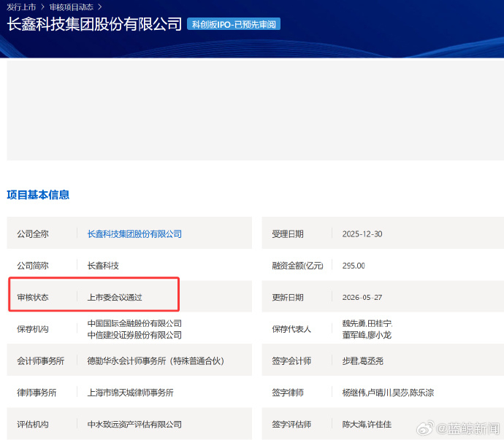Select 中水致远资产评估有限公司
The image size is (504, 440).
coord(134,424)
